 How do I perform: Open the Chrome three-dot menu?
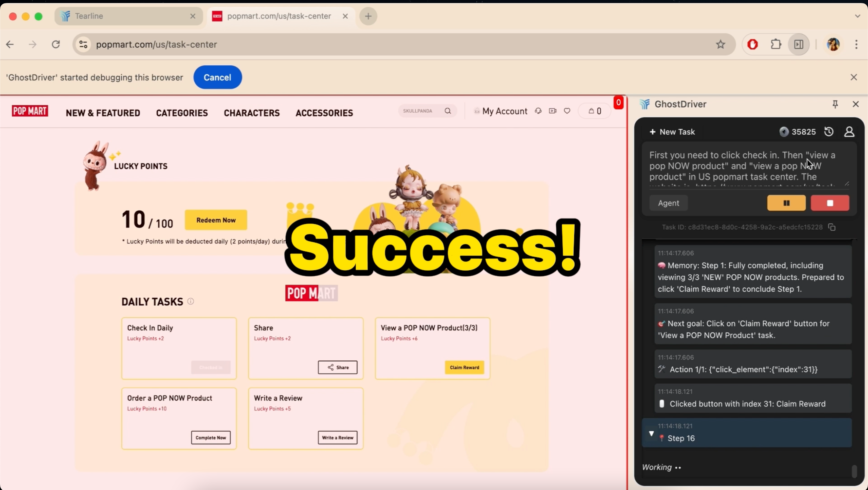(x=856, y=44)
